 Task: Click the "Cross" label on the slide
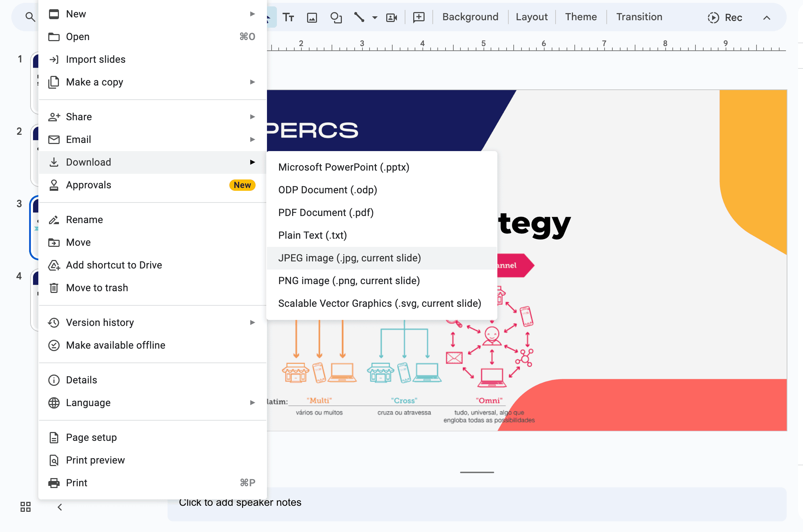[404, 400]
